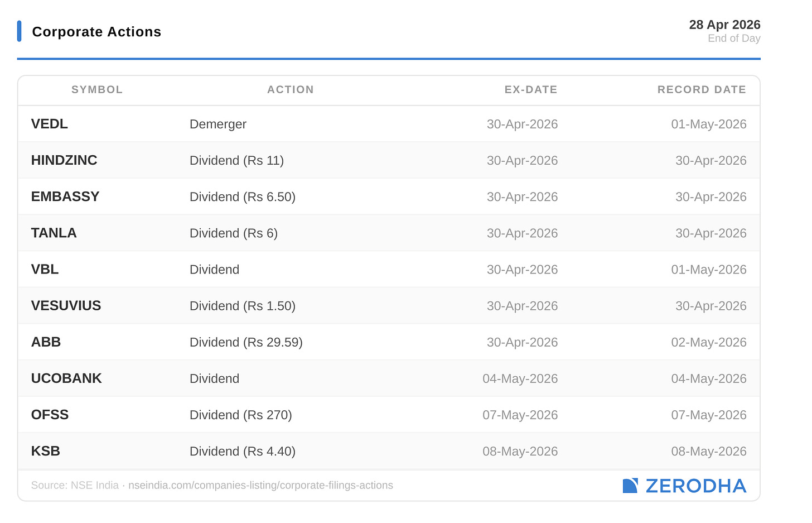This screenshot has width=812, height=523.
Task: Click the Dividend action in VBL row
Action: [214, 269]
